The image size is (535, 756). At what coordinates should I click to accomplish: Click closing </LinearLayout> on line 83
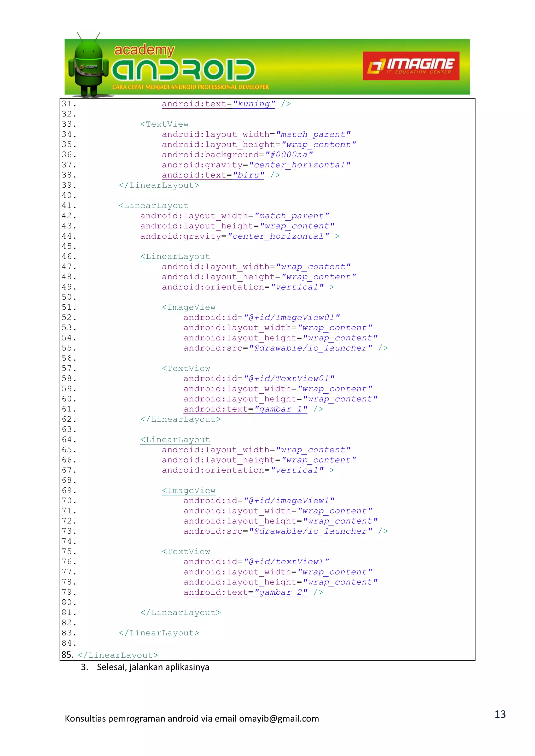coord(159,633)
